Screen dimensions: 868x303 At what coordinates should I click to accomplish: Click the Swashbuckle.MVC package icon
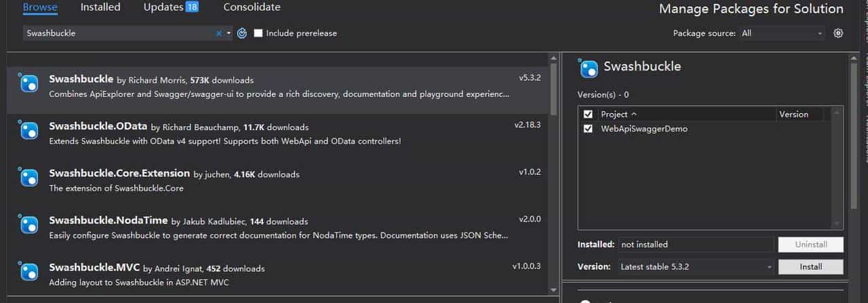click(28, 271)
